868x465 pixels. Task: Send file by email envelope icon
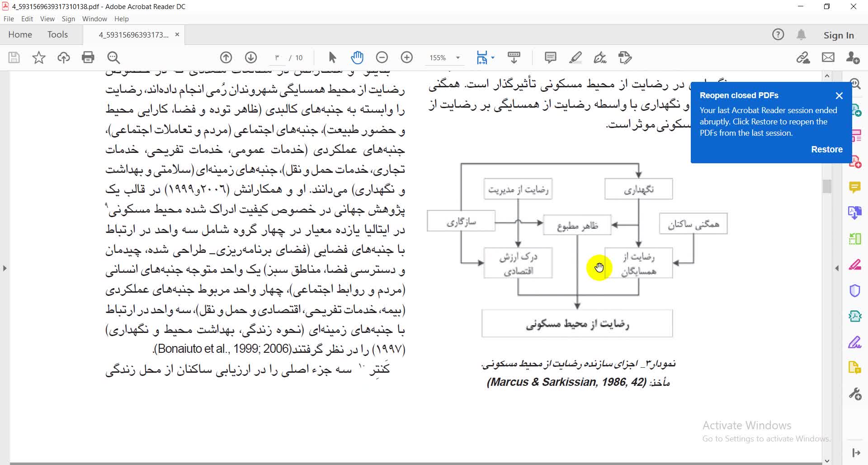[828, 57]
